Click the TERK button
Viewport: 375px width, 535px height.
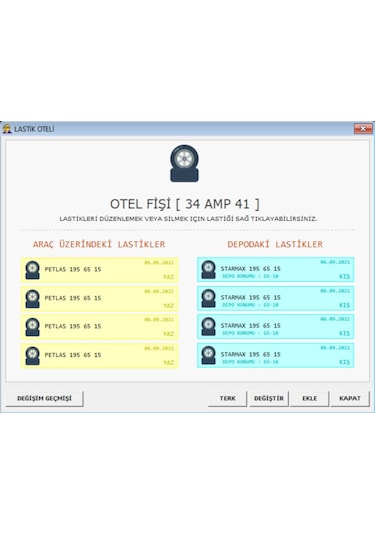(x=227, y=399)
